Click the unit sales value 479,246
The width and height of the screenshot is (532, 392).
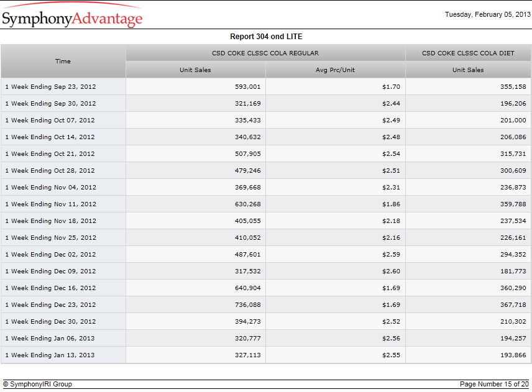coord(248,171)
